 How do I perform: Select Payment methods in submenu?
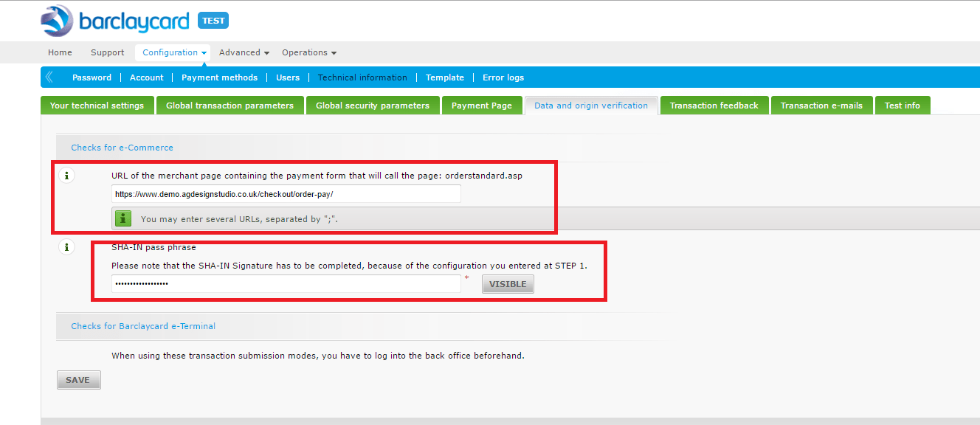219,77
